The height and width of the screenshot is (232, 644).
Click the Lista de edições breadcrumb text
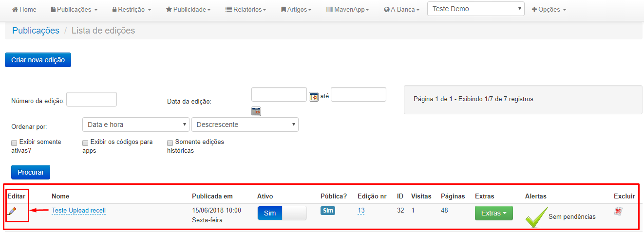coord(103,31)
